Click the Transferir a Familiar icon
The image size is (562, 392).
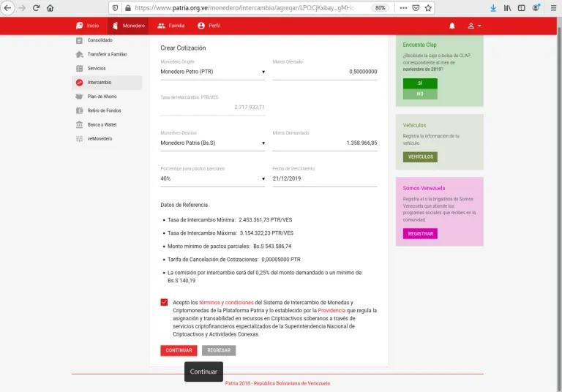(x=79, y=54)
